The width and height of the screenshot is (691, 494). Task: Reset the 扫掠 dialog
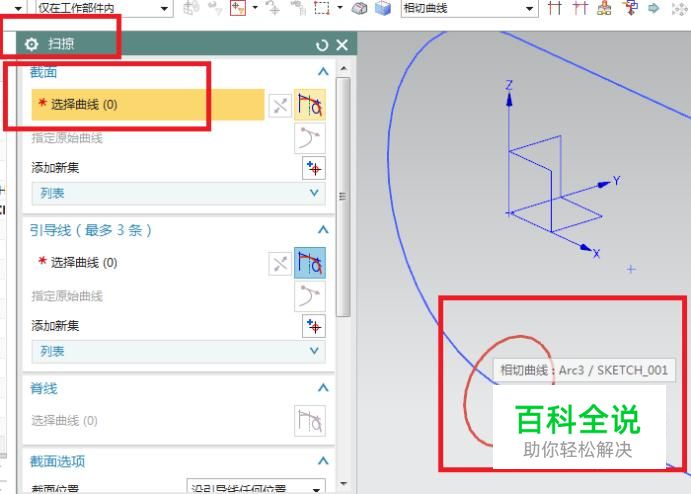(322, 45)
